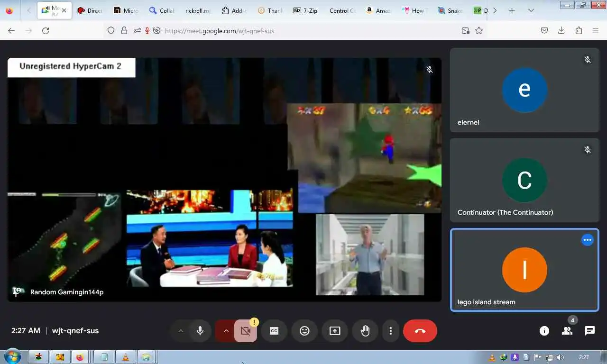Switch to the Amazon tab
This screenshot has height=364, width=607.
coord(377,10)
